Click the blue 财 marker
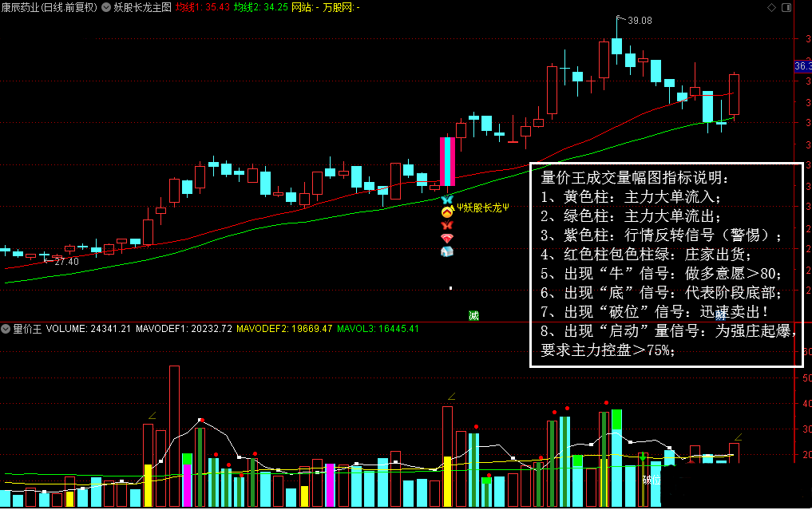Screen dimensions: 812x510 [720, 314]
